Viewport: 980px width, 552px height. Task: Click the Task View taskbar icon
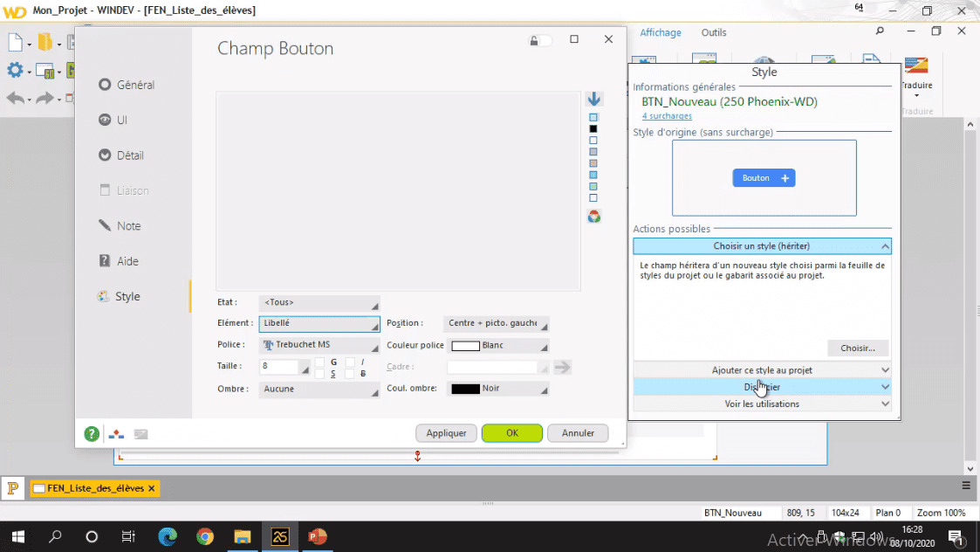coord(128,536)
